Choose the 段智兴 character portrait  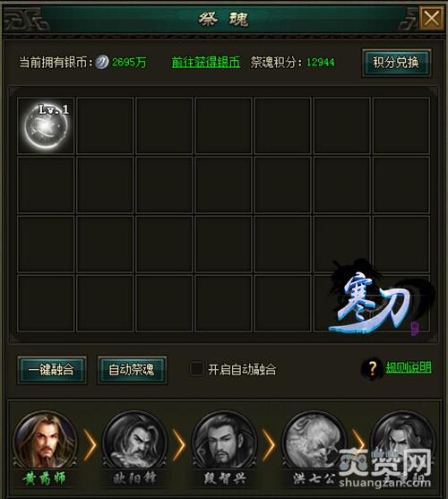pos(225,441)
